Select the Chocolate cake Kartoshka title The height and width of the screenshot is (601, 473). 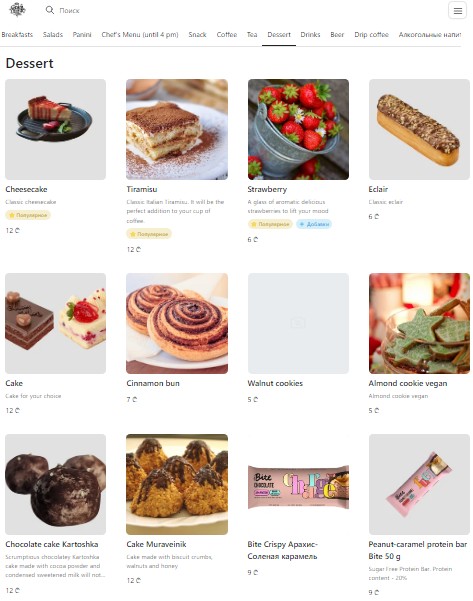[52, 544]
